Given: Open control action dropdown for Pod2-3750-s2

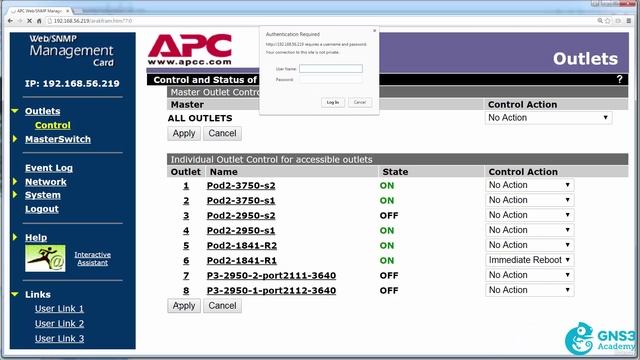Looking at the screenshot, I should (x=529, y=185).
